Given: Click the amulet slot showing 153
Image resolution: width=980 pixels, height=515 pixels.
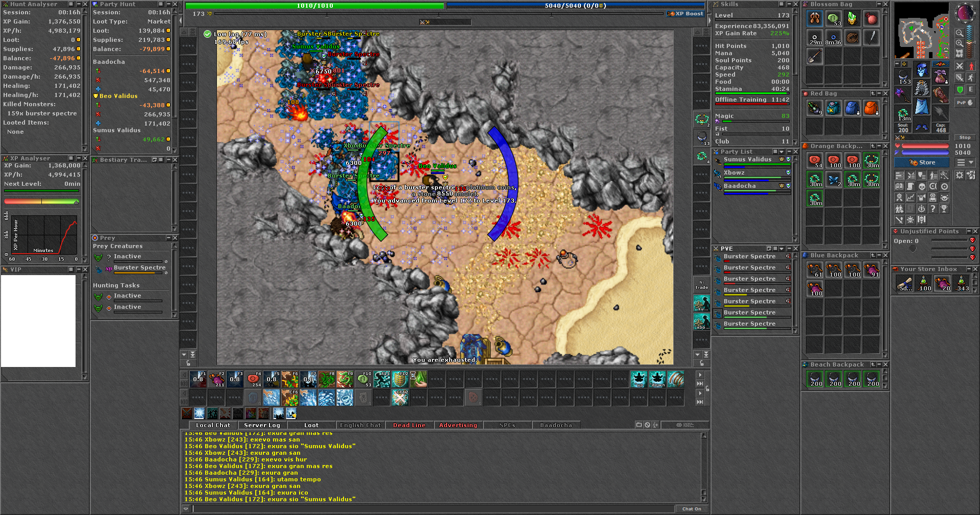Looking at the screenshot, I should click(x=903, y=77).
